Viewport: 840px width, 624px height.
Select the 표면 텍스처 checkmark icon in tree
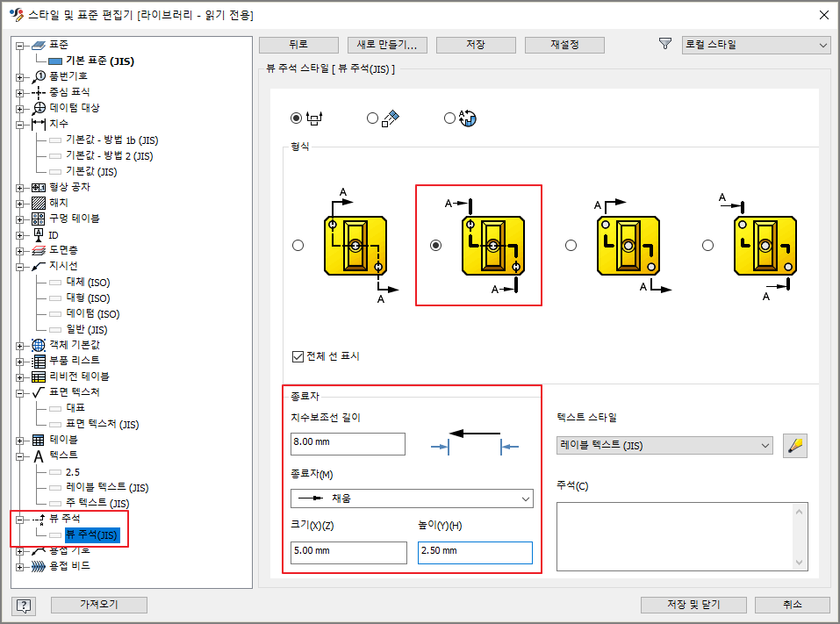pos(37,392)
